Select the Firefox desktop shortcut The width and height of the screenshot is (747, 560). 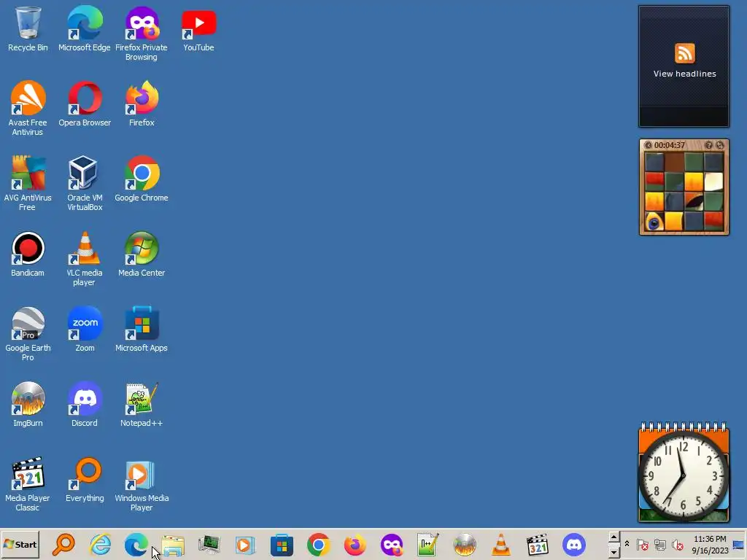pyautogui.click(x=142, y=104)
